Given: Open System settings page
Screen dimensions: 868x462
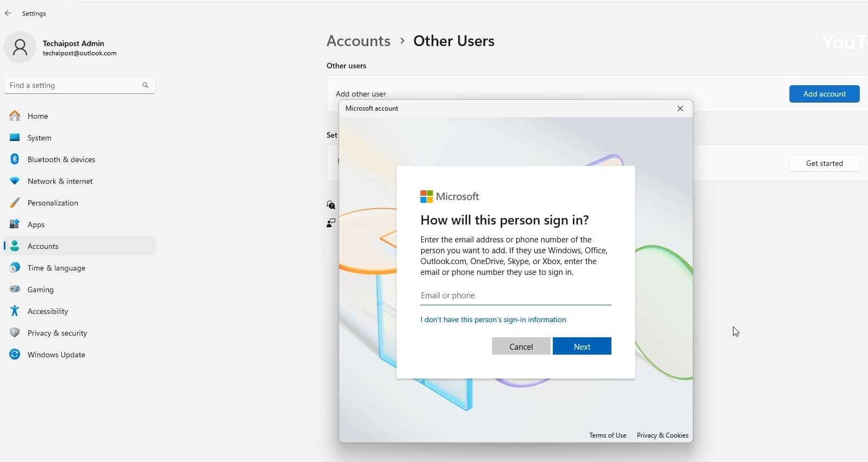Looking at the screenshot, I should pyautogui.click(x=80, y=137).
